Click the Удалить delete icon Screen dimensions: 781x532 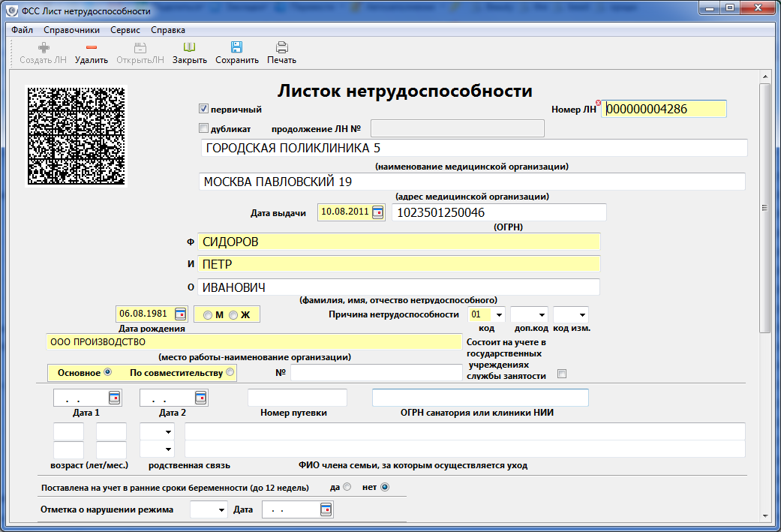pyautogui.click(x=91, y=48)
